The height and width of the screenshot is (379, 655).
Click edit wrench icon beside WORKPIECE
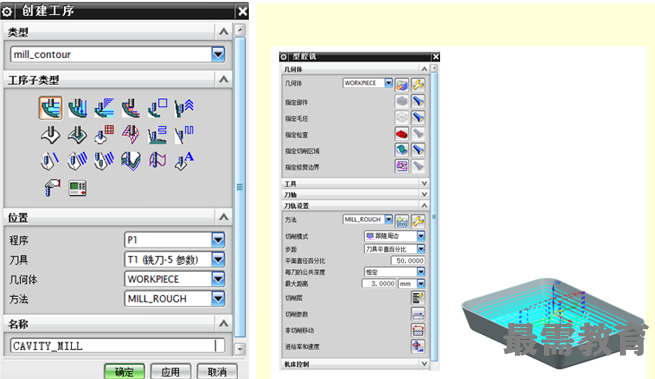(418, 85)
